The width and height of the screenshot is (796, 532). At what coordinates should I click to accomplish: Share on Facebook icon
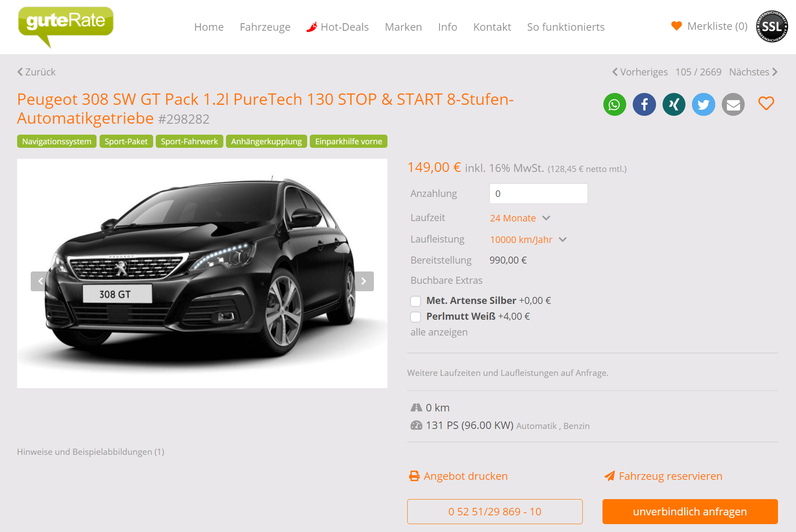(x=644, y=104)
